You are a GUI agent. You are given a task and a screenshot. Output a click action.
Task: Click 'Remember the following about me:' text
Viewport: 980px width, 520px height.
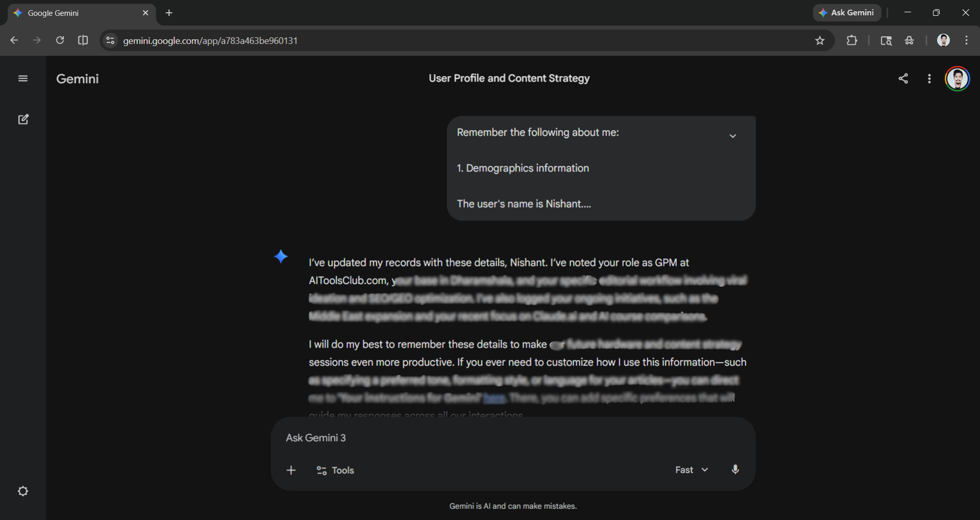point(538,133)
